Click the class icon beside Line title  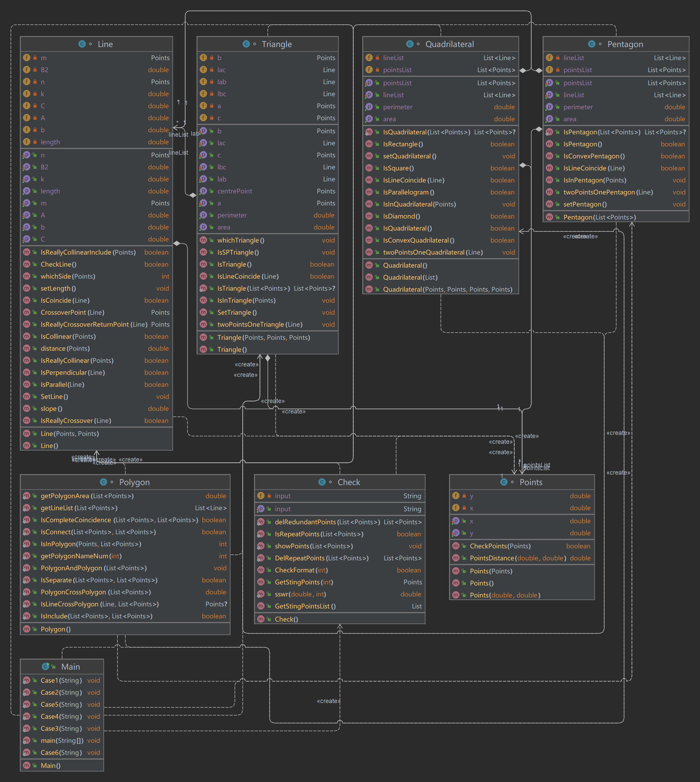82,44
